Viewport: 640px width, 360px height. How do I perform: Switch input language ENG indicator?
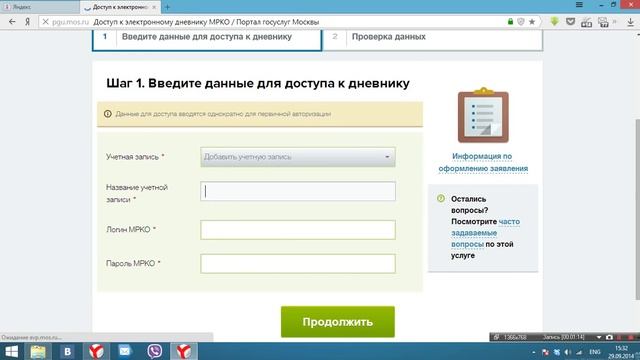(595, 352)
